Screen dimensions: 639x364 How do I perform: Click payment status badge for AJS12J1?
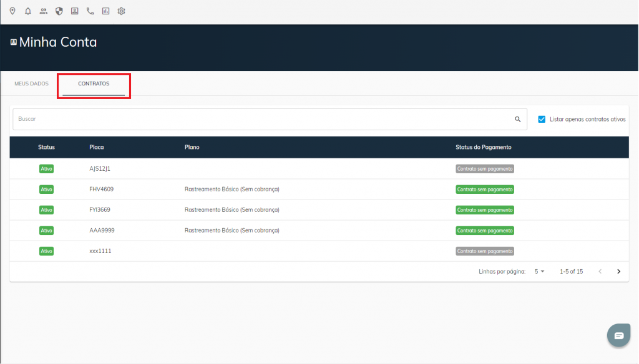[x=484, y=168]
